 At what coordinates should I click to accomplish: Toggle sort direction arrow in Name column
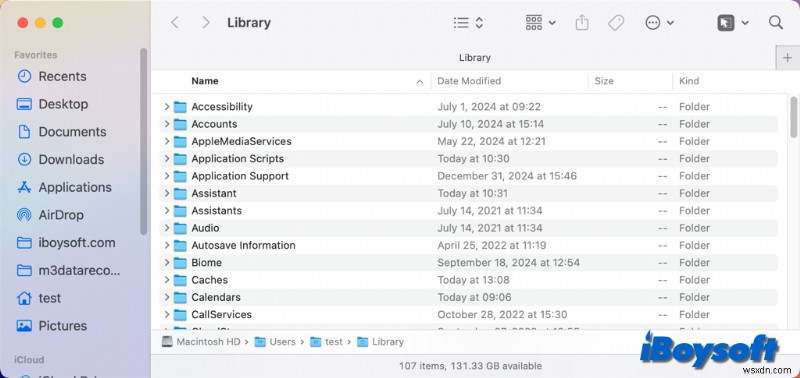(x=420, y=82)
